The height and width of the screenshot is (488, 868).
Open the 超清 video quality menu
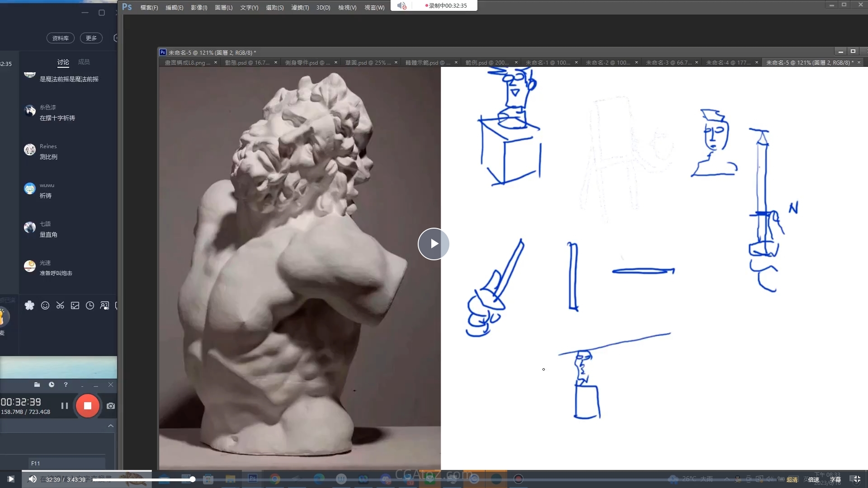pos(792,479)
